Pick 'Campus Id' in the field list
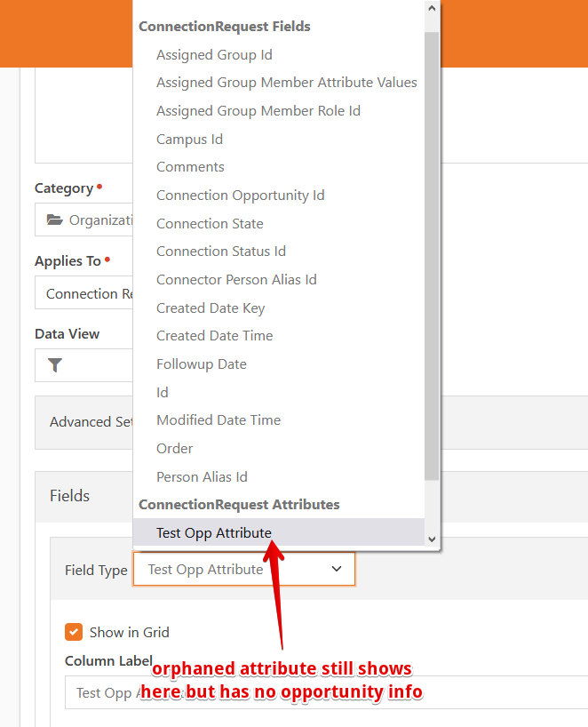Viewport: 588px width, 727px height. point(279,140)
